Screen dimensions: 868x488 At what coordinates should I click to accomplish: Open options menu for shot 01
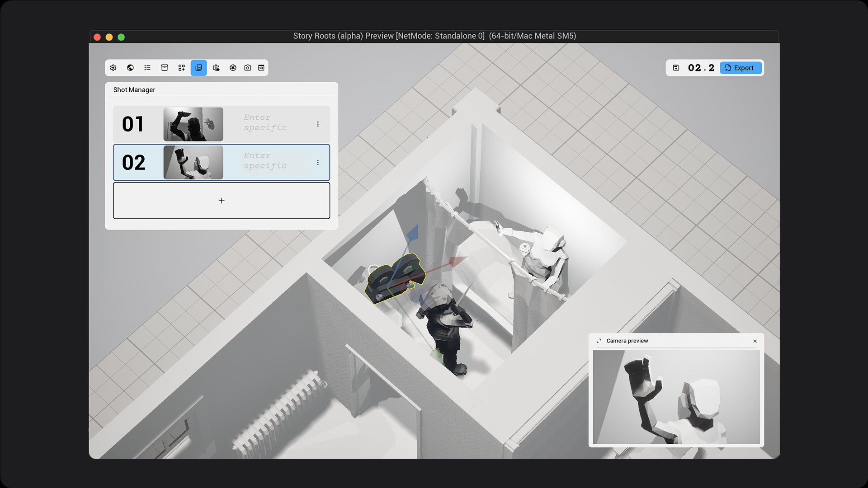[x=318, y=124]
